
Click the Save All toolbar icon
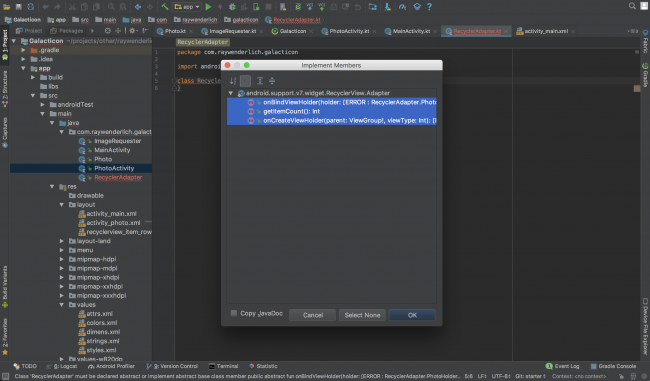[x=19, y=7]
